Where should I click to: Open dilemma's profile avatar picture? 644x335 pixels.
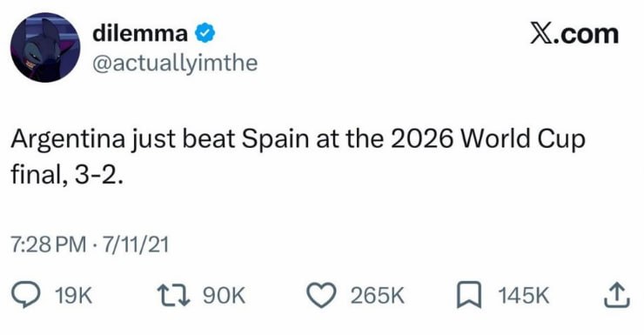click(45, 47)
